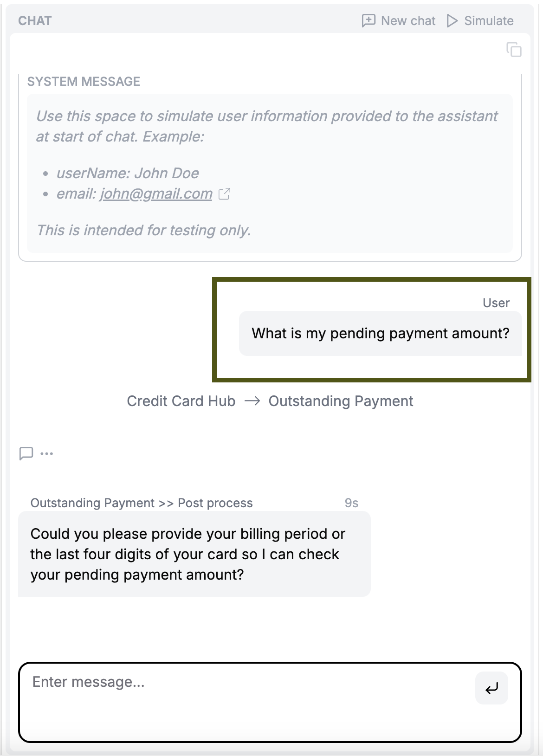Click the Credit Card Hub agent label
The image size is (543, 756).
[x=181, y=401]
